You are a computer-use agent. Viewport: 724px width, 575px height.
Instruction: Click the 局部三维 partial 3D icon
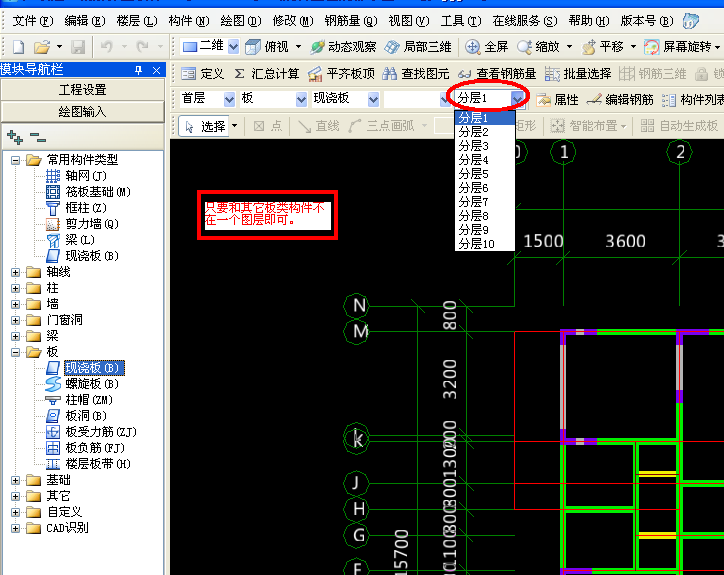(x=392, y=47)
